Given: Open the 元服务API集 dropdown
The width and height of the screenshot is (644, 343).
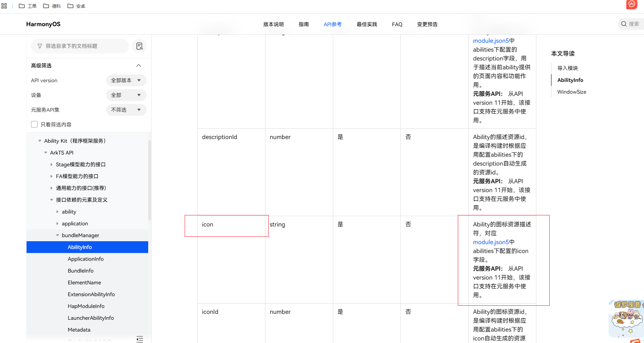Looking at the screenshot, I should 126,110.
